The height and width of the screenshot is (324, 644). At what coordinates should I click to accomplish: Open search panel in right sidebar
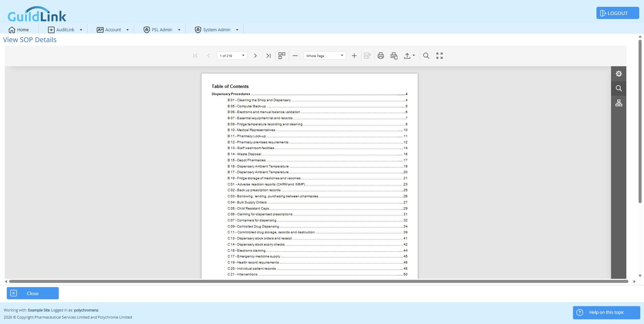click(x=619, y=88)
